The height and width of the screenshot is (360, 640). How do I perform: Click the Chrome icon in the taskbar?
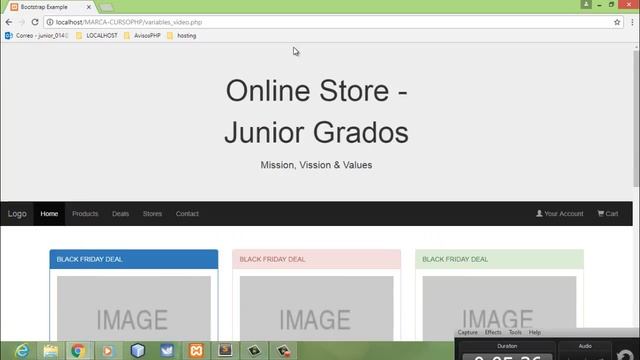click(78, 351)
